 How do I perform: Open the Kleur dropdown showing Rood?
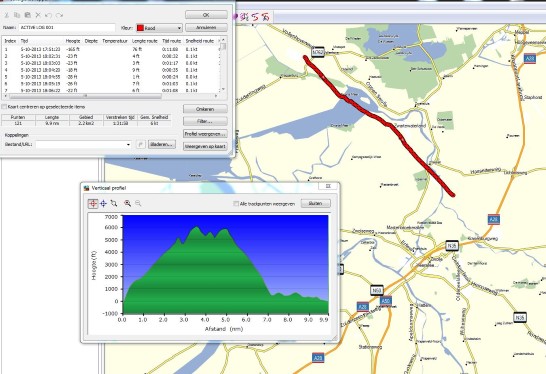[159, 28]
